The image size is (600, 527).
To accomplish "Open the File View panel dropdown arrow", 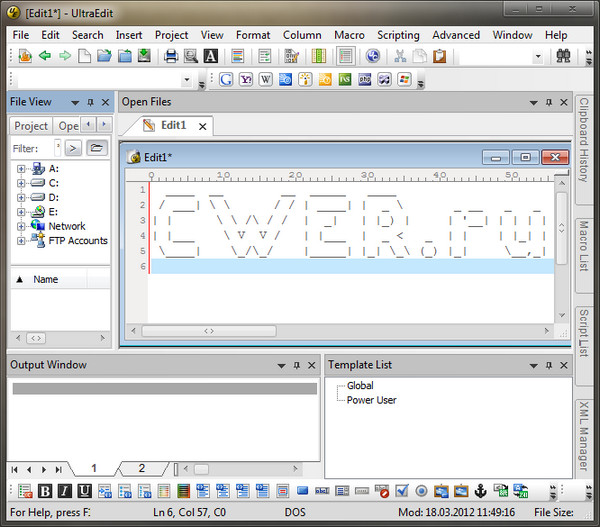I will (x=76, y=102).
